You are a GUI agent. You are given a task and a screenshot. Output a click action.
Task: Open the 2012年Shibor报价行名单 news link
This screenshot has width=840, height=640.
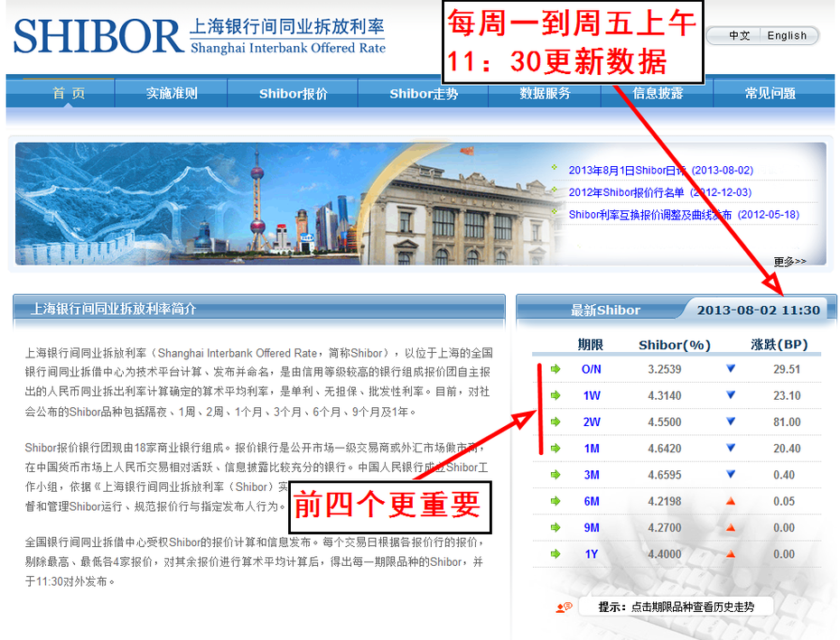[660, 192]
